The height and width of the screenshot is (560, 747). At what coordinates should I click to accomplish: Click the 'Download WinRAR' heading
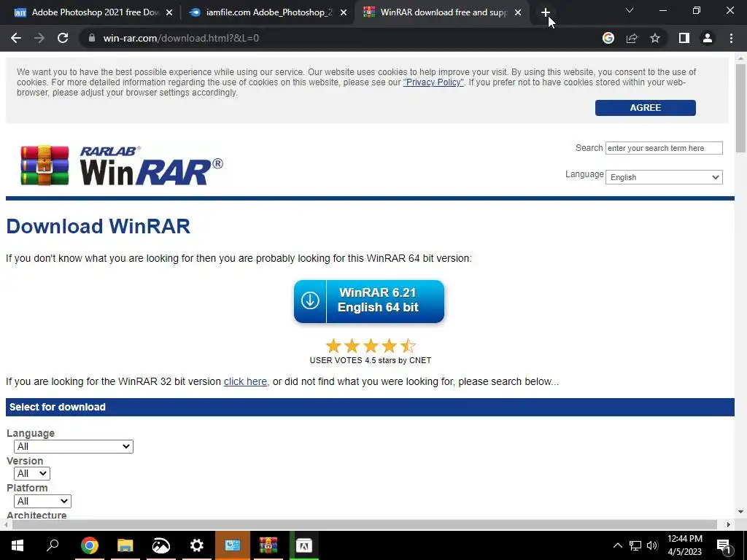(98, 226)
